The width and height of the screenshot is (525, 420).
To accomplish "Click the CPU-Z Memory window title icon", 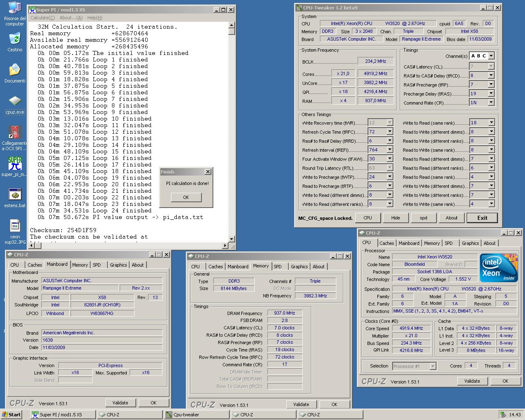I will click(191, 256).
